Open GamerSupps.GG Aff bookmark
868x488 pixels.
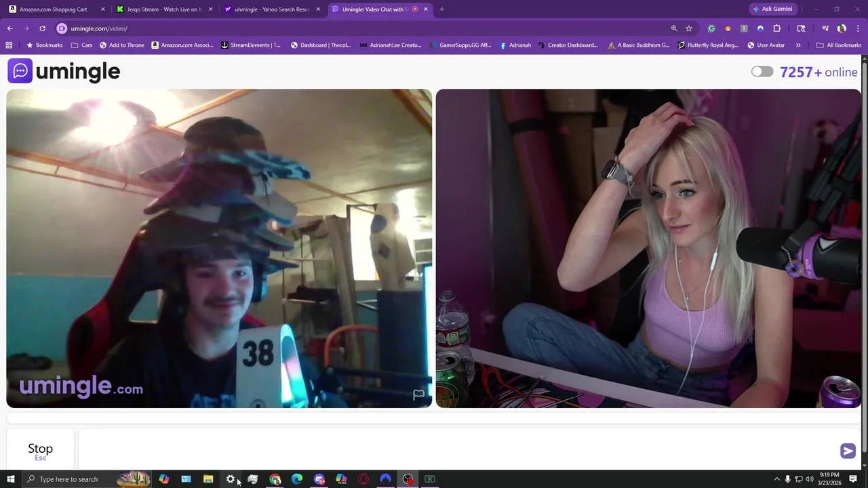(x=460, y=45)
